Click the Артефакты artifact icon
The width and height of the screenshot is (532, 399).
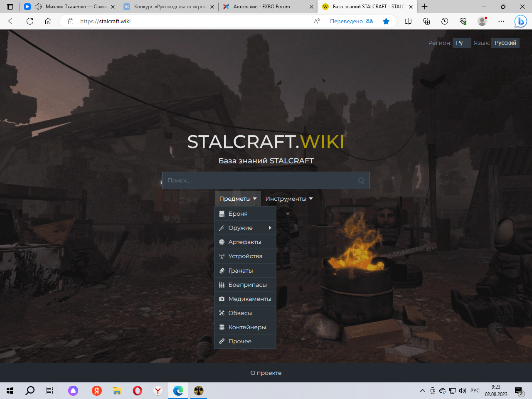click(x=222, y=242)
